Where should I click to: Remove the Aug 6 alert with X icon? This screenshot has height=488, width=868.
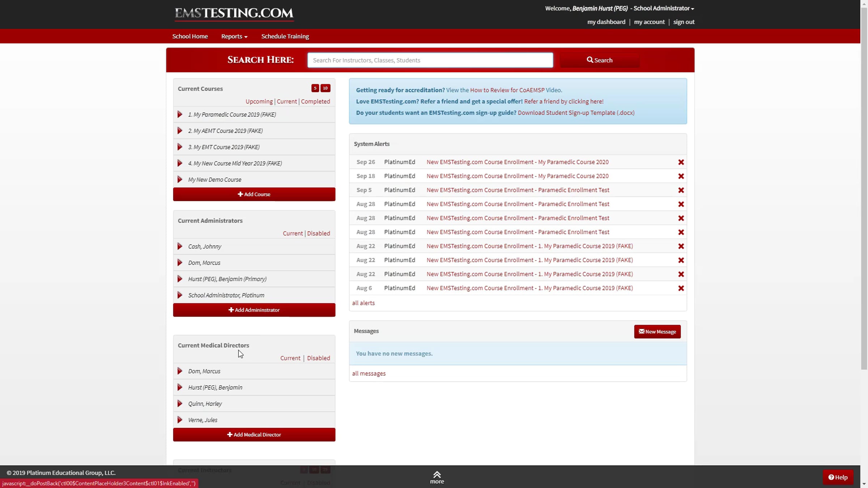click(x=681, y=288)
